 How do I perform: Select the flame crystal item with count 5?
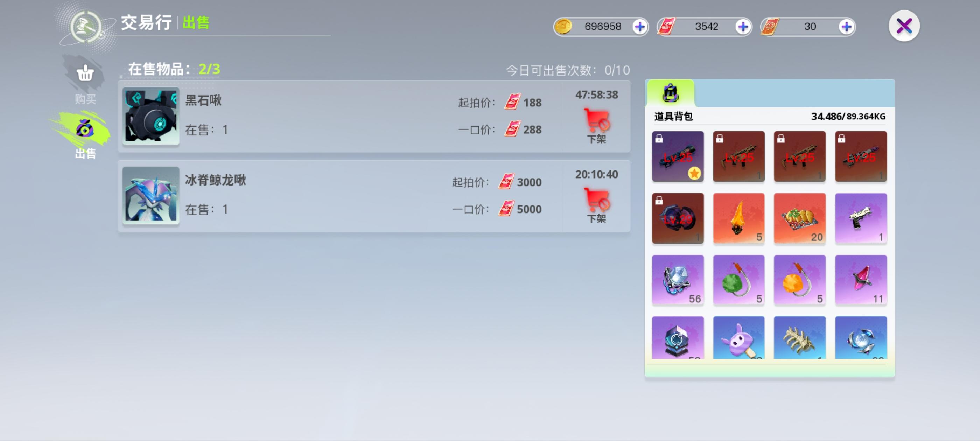pyautogui.click(x=739, y=218)
